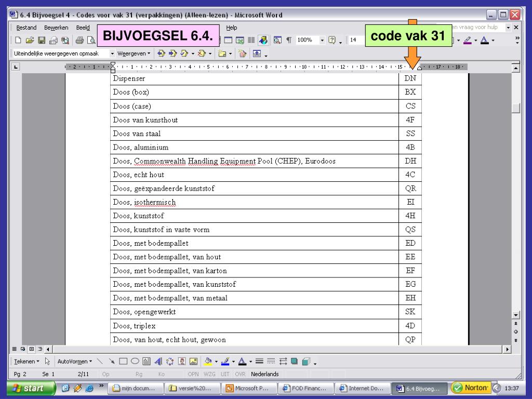The height and width of the screenshot is (399, 532).
Task: Create a new blank document
Action: (x=18, y=41)
